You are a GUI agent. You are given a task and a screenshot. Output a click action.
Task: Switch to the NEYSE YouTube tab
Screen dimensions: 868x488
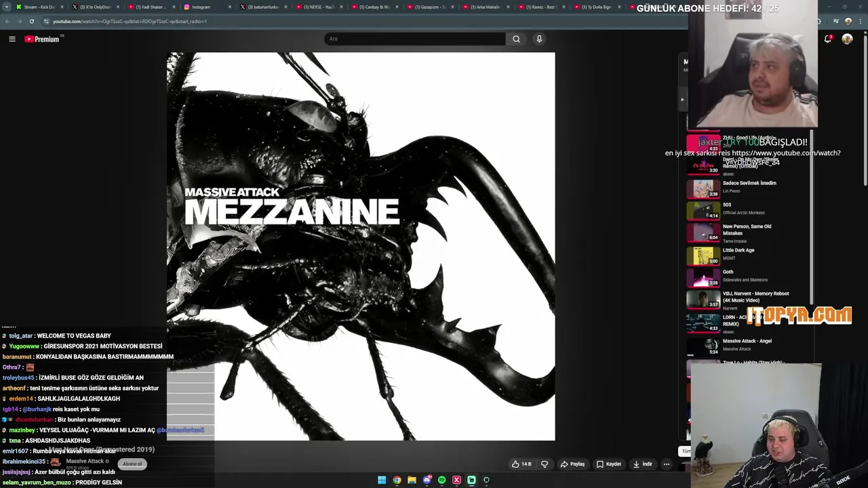[x=319, y=7]
